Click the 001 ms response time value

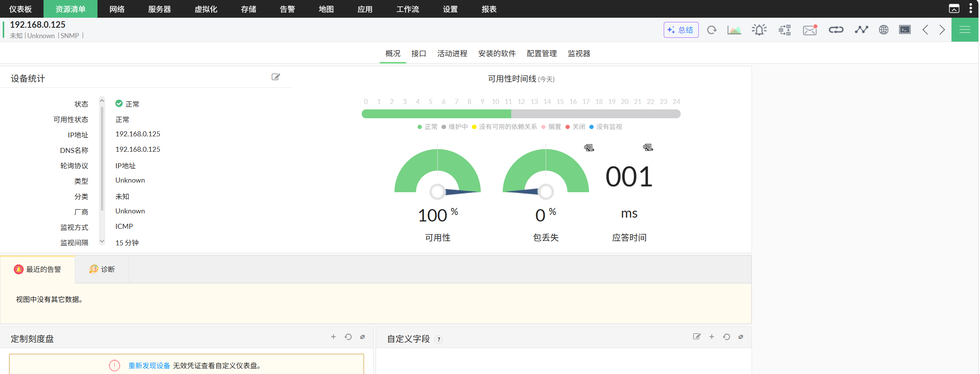629,177
